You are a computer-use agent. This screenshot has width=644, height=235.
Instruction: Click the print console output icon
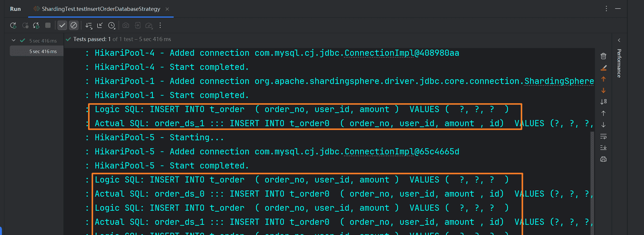(604, 159)
